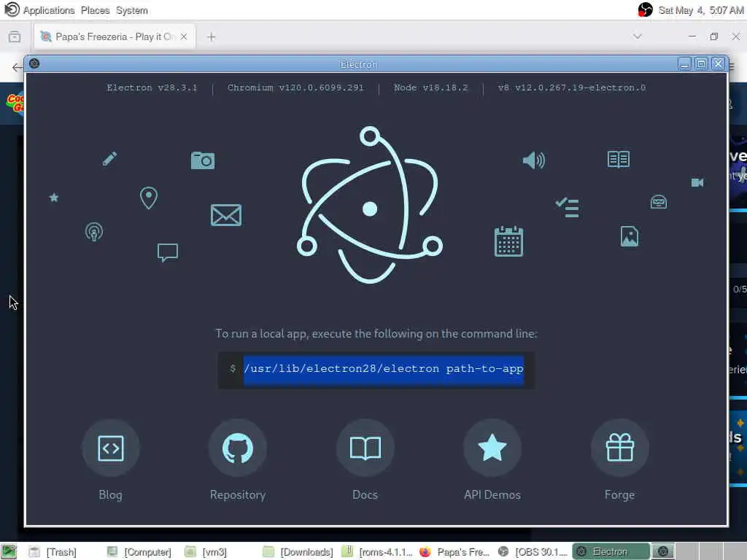This screenshot has height=560, width=747.
Task: Open the Applications menu
Action: (49, 10)
